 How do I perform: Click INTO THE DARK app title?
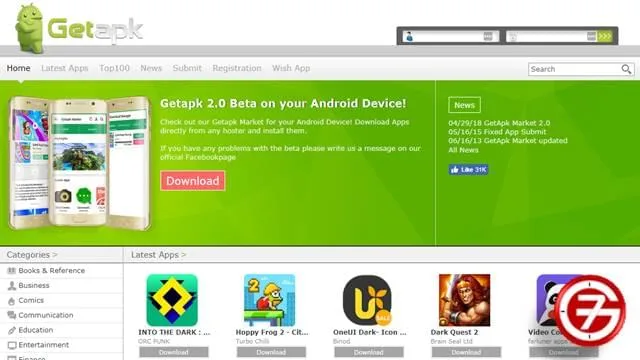tap(174, 332)
